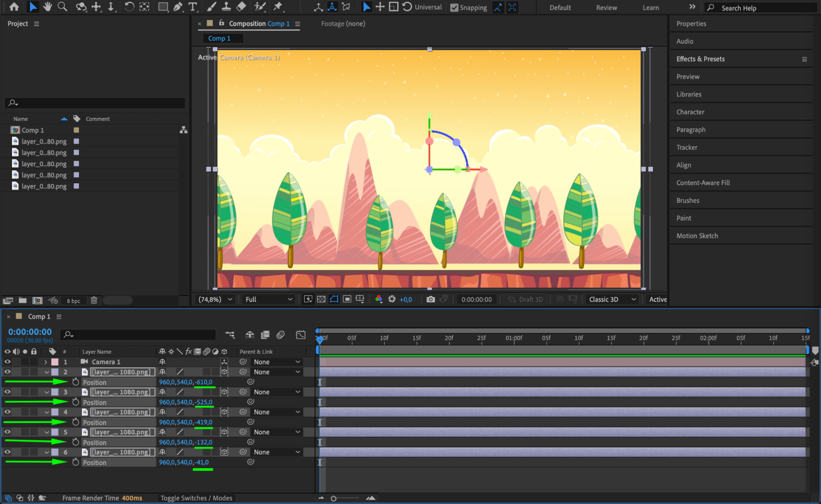Click the new composition icon in Project panel

[x=37, y=300]
